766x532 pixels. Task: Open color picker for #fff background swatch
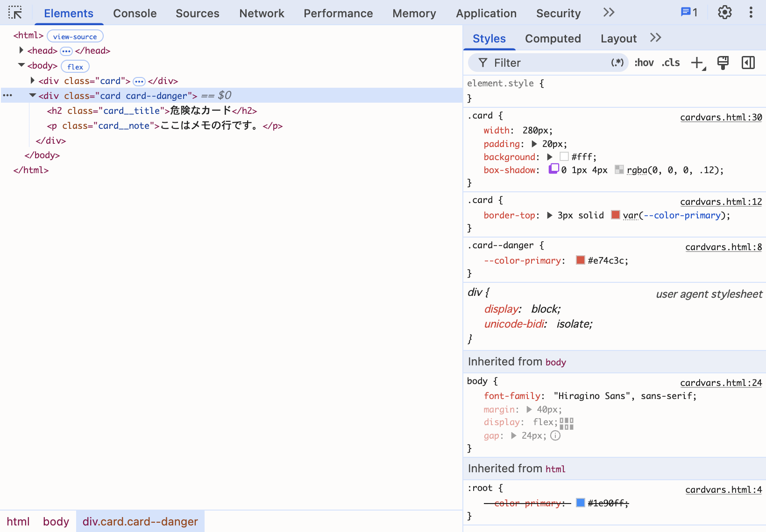coord(564,156)
